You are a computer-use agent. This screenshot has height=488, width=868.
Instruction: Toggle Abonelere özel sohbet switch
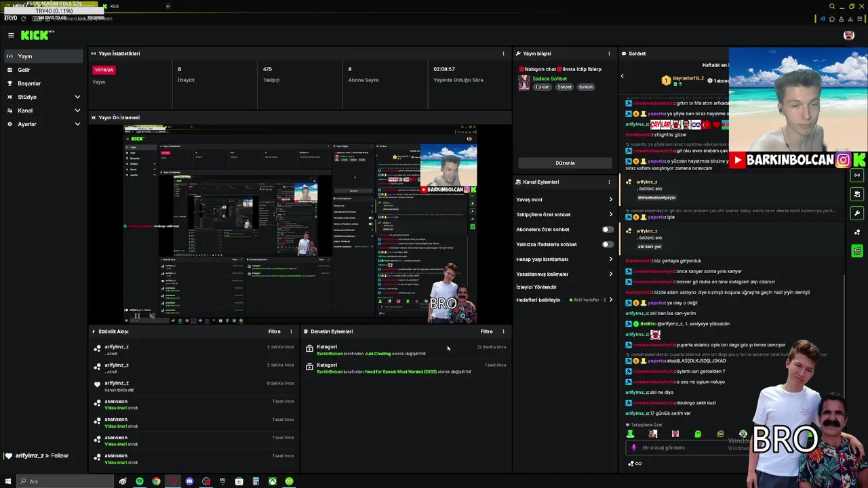pos(608,230)
